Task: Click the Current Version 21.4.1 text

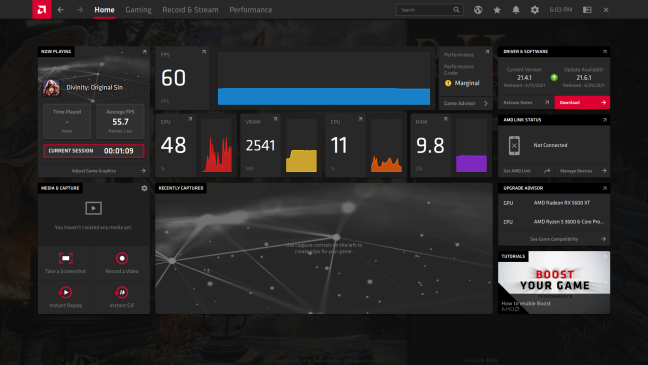Action: coord(524,77)
